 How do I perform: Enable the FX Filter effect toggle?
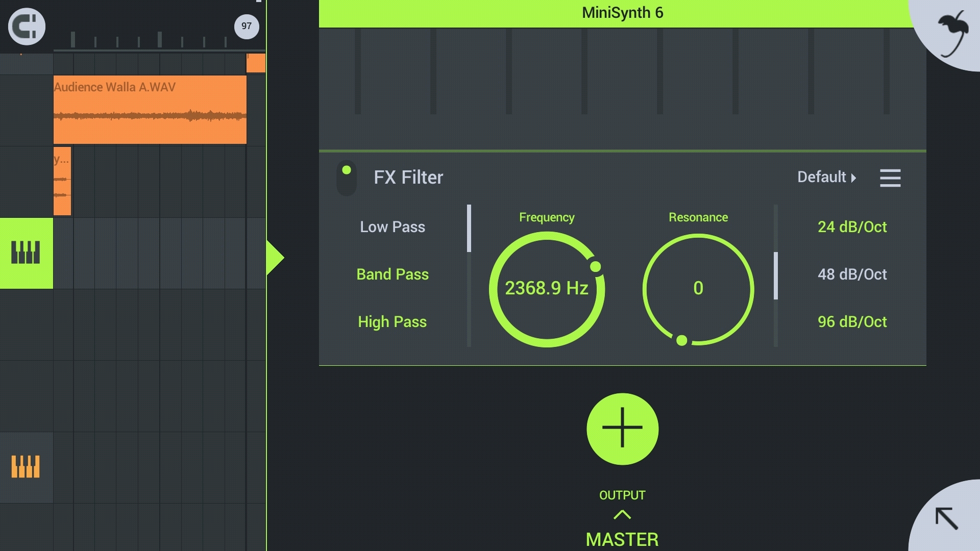(347, 178)
